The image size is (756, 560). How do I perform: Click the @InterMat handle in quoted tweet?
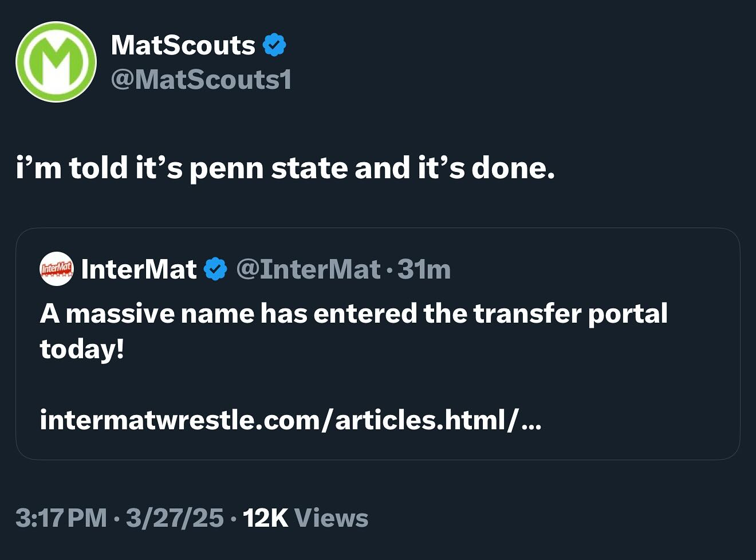[x=308, y=269]
